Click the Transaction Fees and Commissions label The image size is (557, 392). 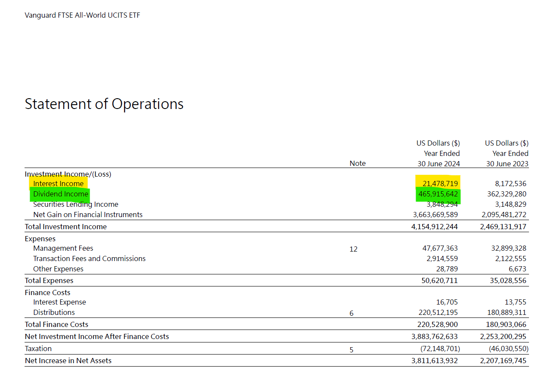89,258
